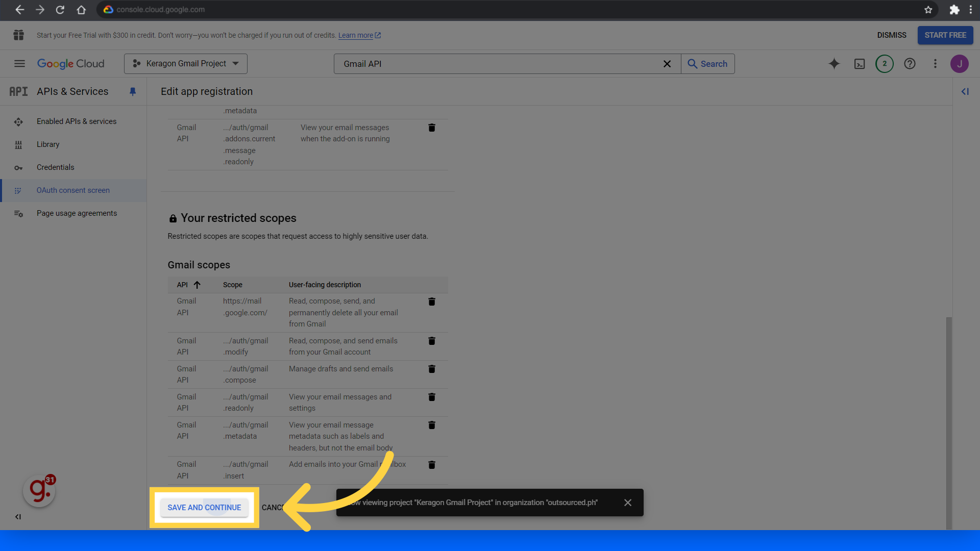The width and height of the screenshot is (980, 551).
Task: Select OAuth consent screen
Action: point(73,190)
